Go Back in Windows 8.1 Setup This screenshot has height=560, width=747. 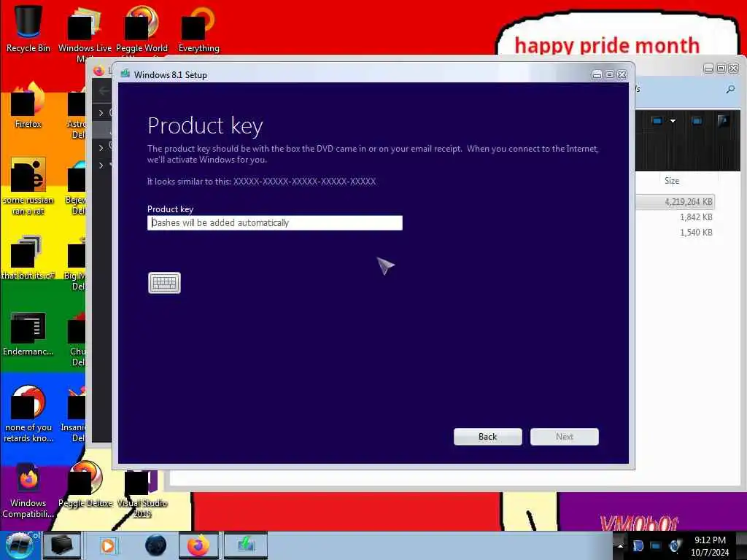pos(487,437)
